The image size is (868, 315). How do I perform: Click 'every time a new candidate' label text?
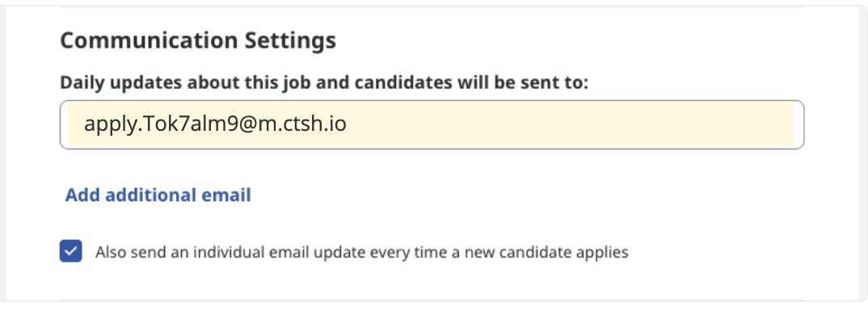pos(470,253)
